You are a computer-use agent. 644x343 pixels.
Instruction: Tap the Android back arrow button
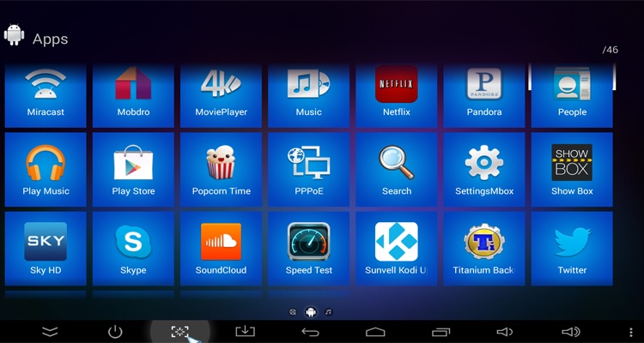pyautogui.click(x=310, y=331)
